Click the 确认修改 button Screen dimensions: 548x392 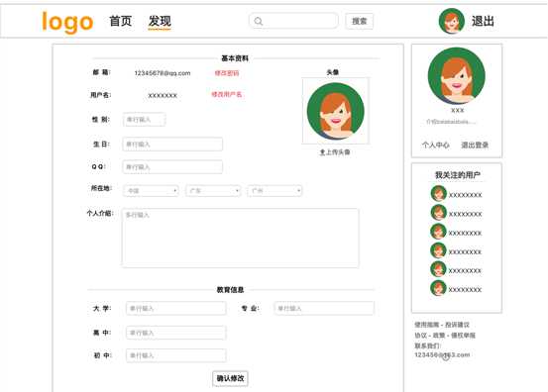pyautogui.click(x=230, y=378)
